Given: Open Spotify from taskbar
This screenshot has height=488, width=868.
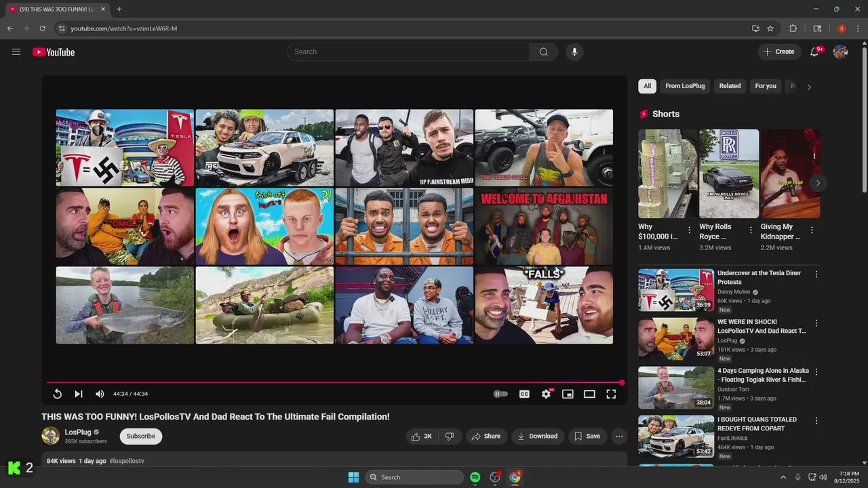Looking at the screenshot, I should (475, 477).
